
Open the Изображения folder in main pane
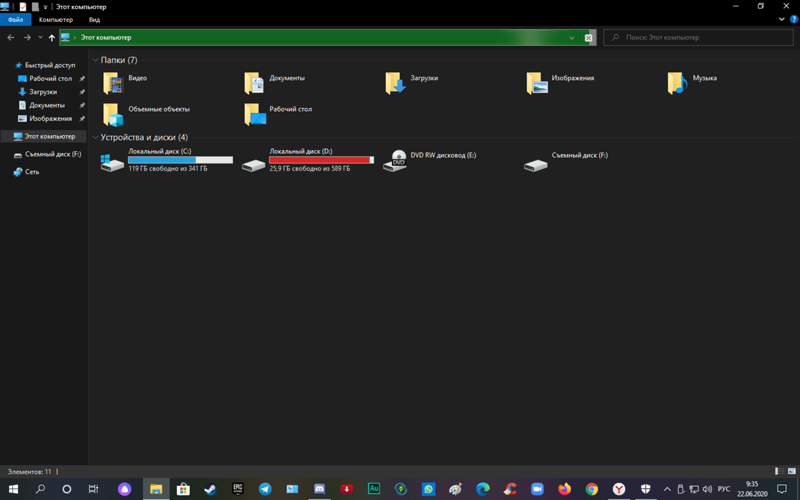pyautogui.click(x=560, y=83)
